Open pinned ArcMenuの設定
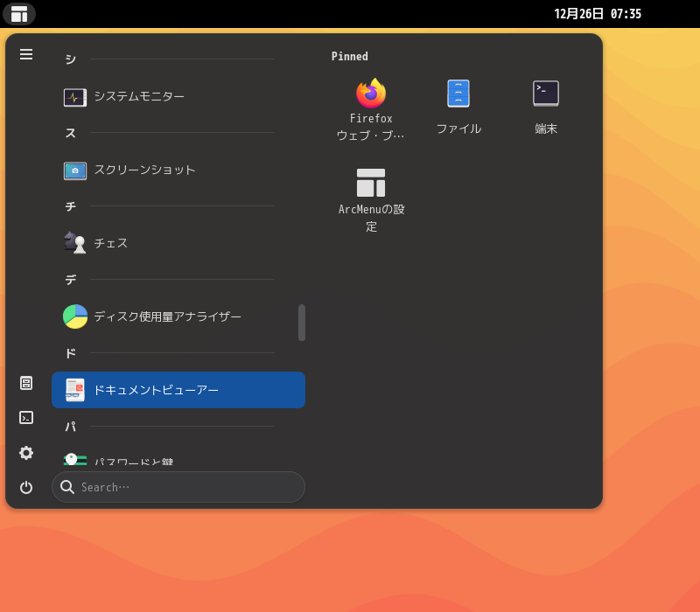This screenshot has width=700, height=612. 371,200
